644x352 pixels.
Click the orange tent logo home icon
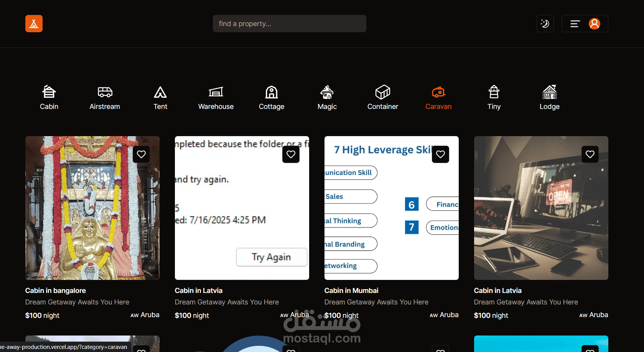pos(34,24)
